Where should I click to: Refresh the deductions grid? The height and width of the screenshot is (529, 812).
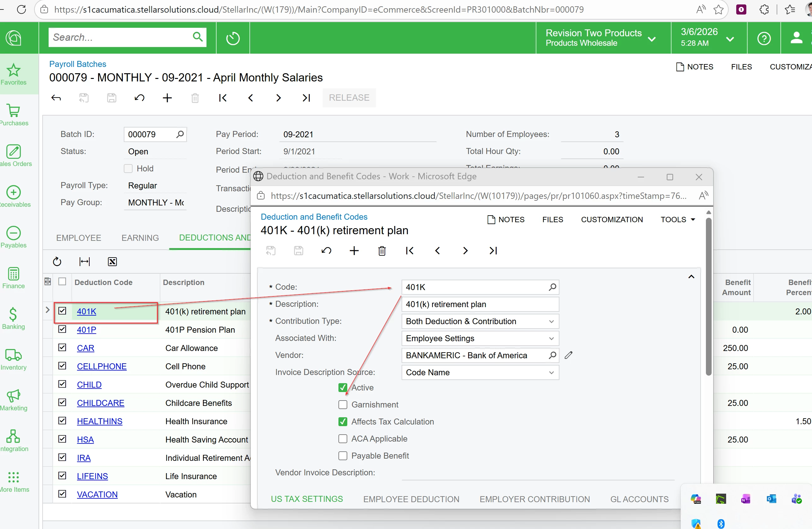click(x=57, y=262)
